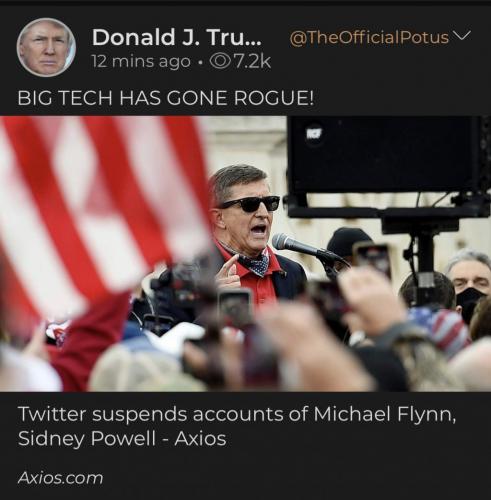The height and width of the screenshot is (500, 491).
Task: Open the article preview photo
Action: [x=245, y=254]
